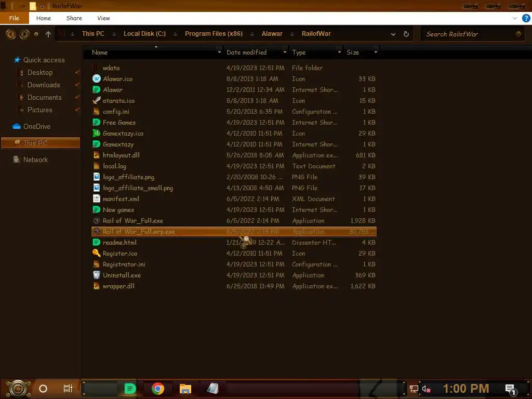
Task: Select 'logo_affiliate_small.png' file name
Action: click(x=138, y=188)
